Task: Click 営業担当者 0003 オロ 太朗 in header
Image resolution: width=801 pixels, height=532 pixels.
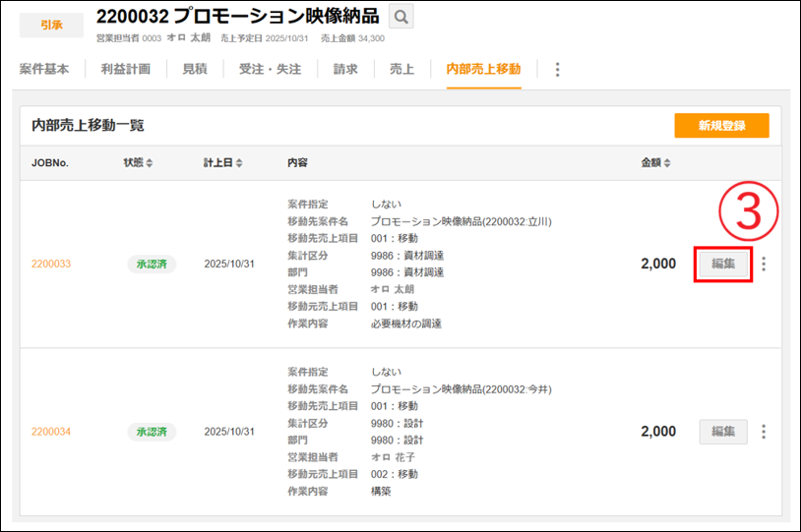Action: (x=154, y=38)
